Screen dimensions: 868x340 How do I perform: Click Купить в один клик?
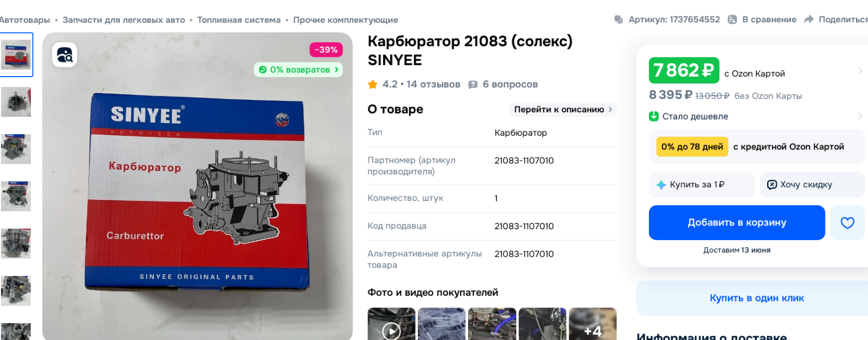click(757, 298)
